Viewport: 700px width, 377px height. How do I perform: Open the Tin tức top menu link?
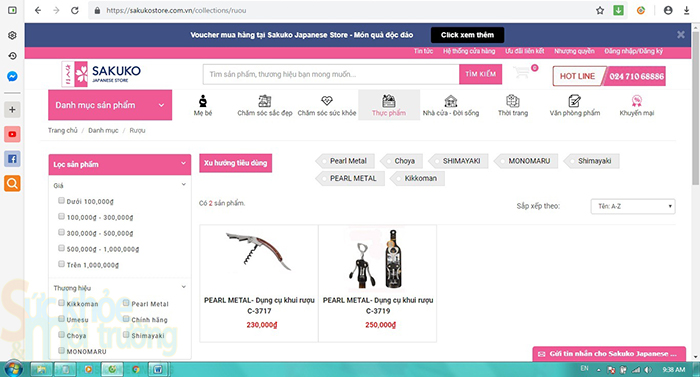(x=423, y=51)
